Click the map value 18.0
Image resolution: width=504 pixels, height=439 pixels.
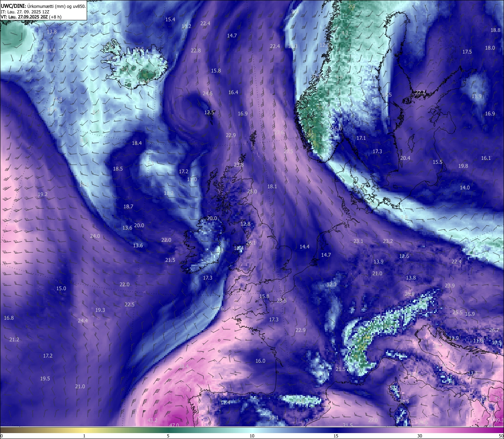[x=490, y=48]
